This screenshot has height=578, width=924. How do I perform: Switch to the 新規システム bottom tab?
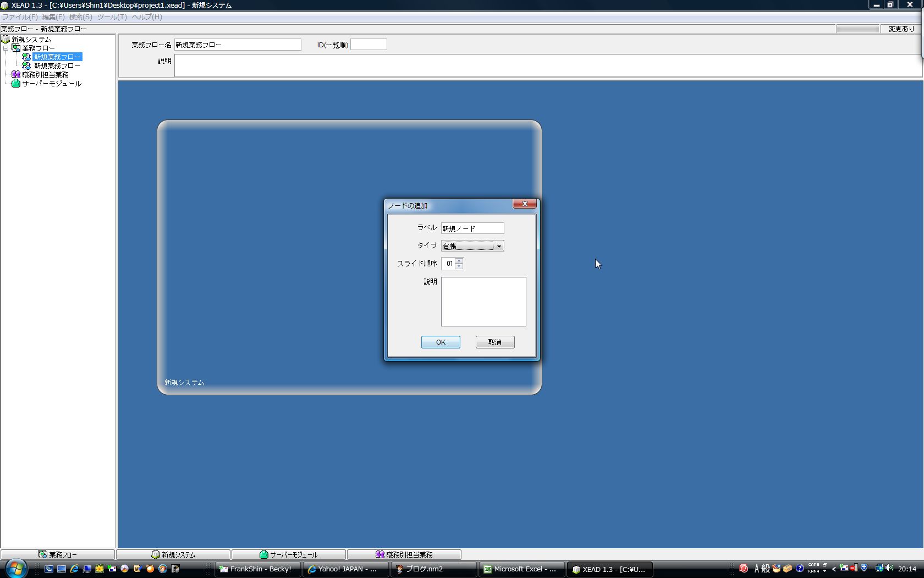(173, 554)
